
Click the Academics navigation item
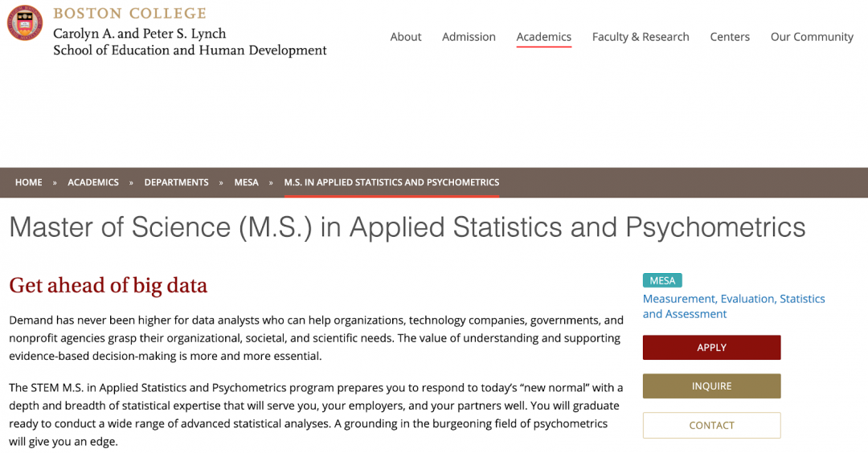click(543, 37)
